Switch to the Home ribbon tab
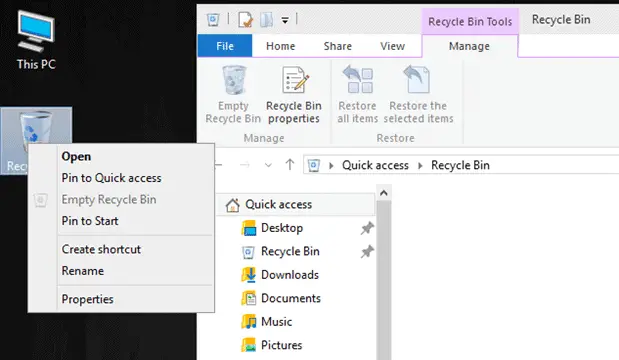The image size is (619, 360). click(280, 46)
